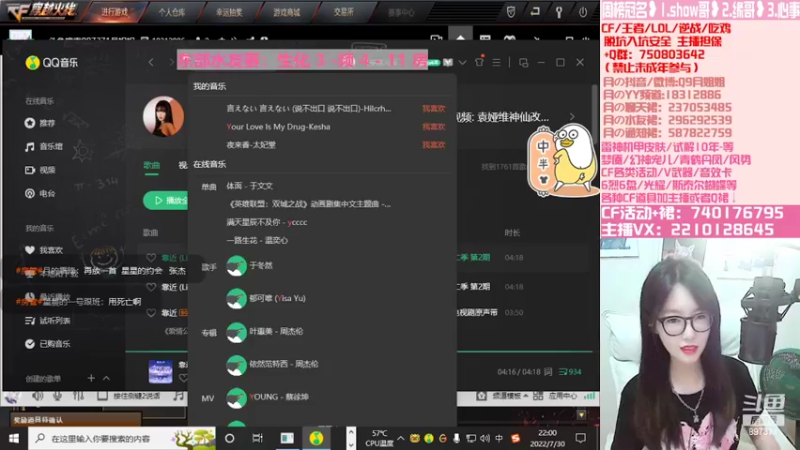Add a new playlist with plus icon
This screenshot has width=800, height=450.
pyautogui.click(x=91, y=378)
